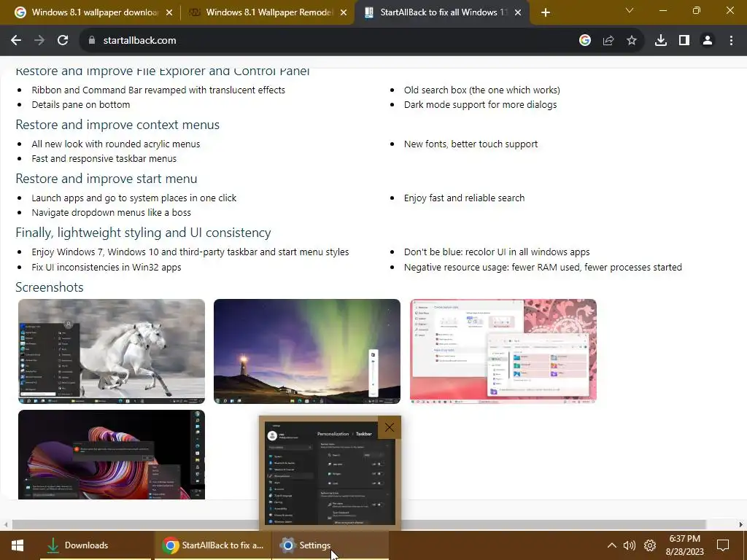The height and width of the screenshot is (560, 747).
Task: Close the Windows 8.1 Wallpaper Remodel tab
Action: 344,13
